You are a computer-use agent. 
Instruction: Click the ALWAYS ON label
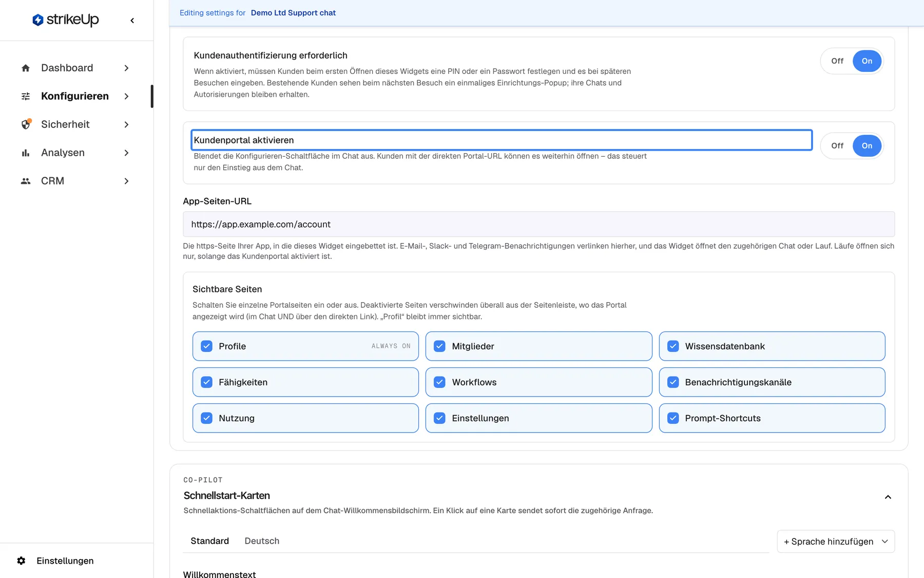pyautogui.click(x=391, y=346)
